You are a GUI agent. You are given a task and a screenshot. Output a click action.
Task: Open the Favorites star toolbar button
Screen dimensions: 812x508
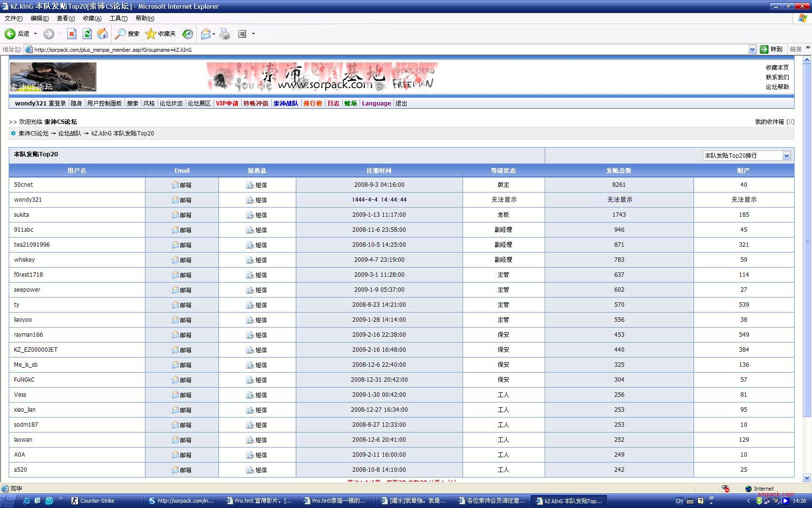(x=161, y=34)
